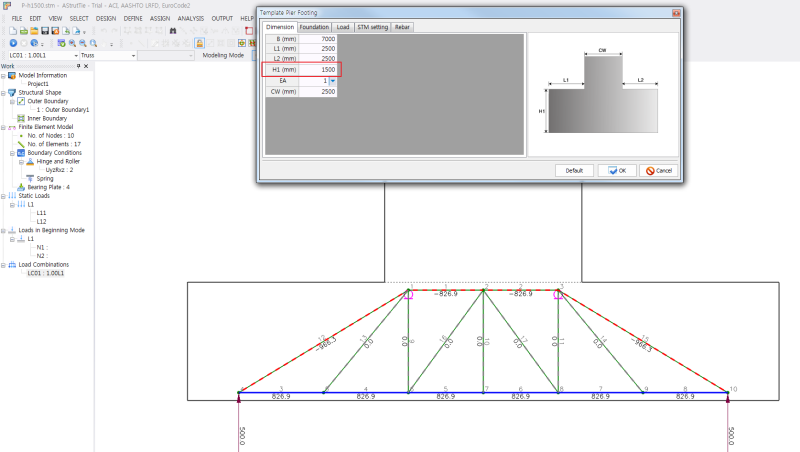This screenshot has height=452, width=800.
Task: Click the Modeling Mode label
Action: click(x=223, y=56)
